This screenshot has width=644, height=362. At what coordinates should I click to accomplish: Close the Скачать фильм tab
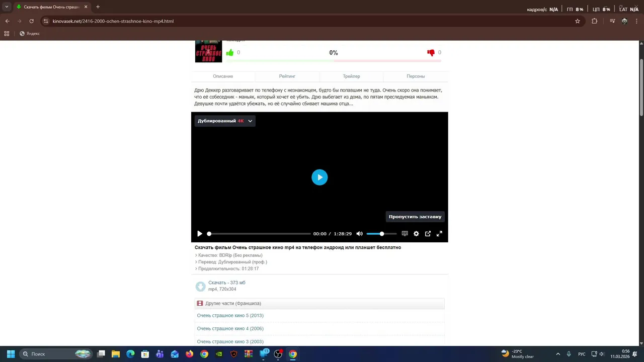[86, 7]
